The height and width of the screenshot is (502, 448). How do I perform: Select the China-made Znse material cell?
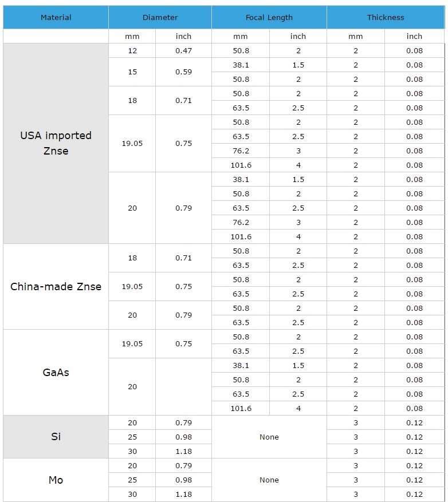[56, 286]
